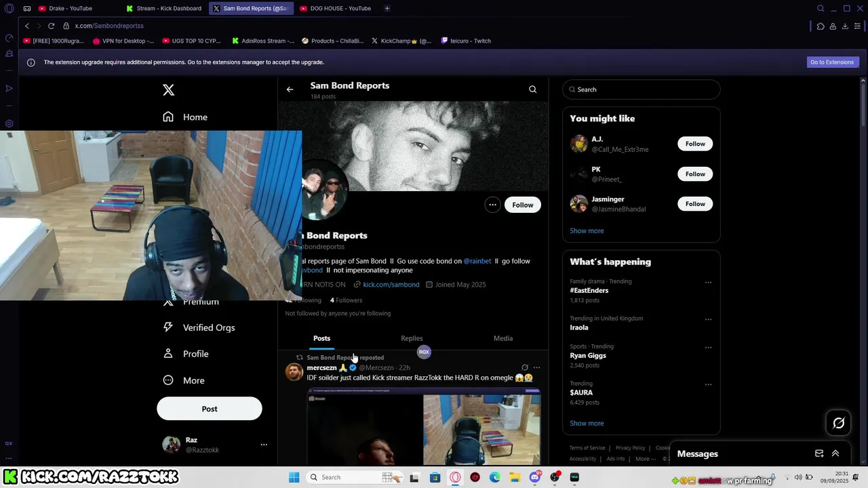This screenshot has height=488, width=868.
Task: Show more under What's happening
Action: [x=587, y=423]
